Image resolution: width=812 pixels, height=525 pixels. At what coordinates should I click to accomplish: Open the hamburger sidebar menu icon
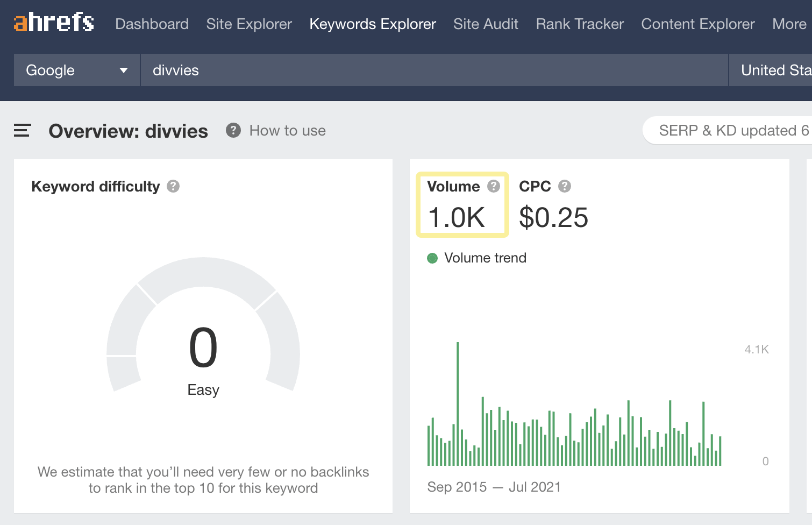pyautogui.click(x=22, y=131)
